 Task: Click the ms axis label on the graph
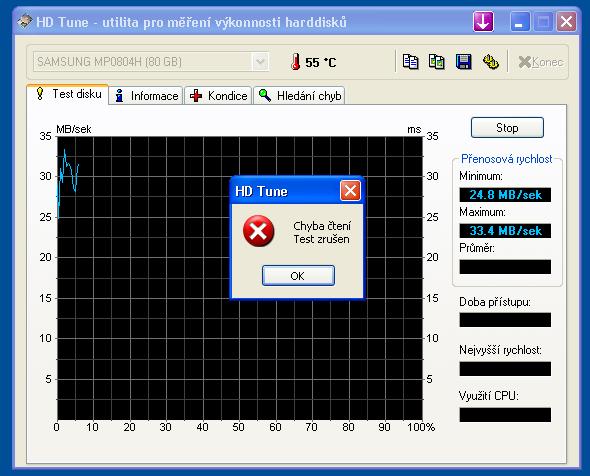point(414,130)
